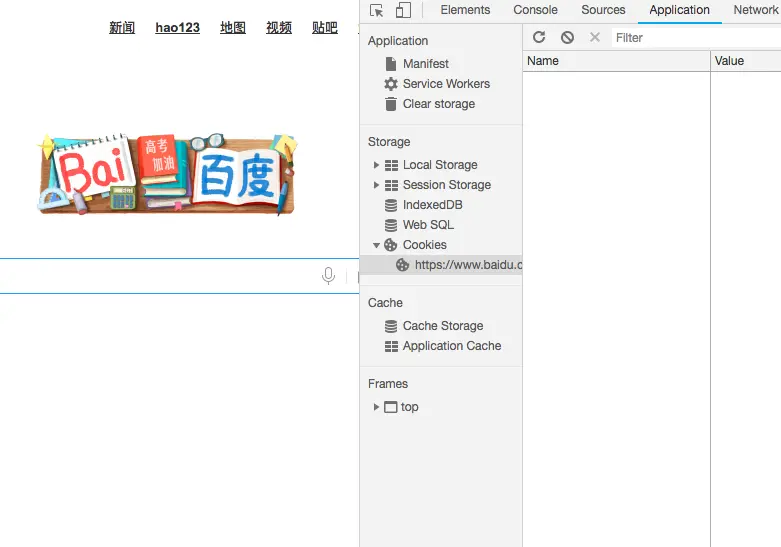Select the top frame entry
The height and width of the screenshot is (547, 781).
tap(409, 407)
